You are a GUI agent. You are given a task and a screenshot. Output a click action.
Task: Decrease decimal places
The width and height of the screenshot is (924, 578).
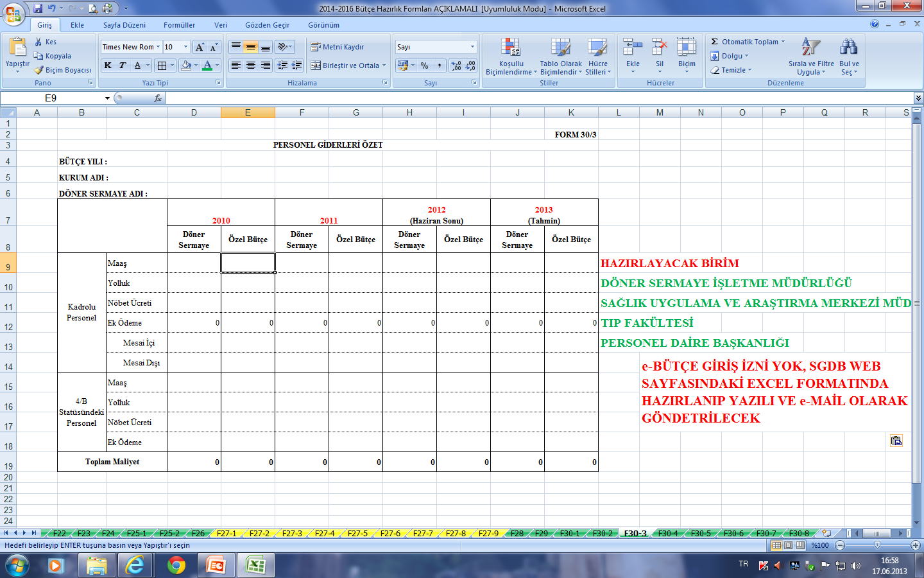[x=470, y=66]
